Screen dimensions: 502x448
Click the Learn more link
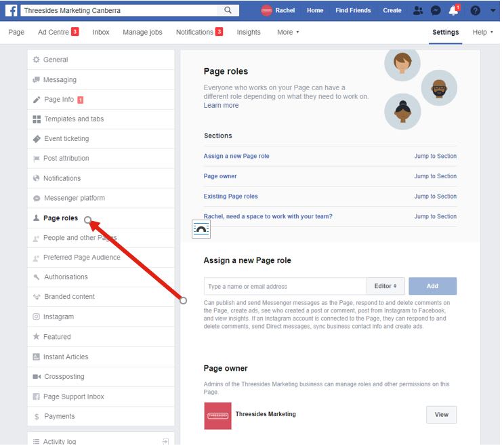click(x=222, y=106)
